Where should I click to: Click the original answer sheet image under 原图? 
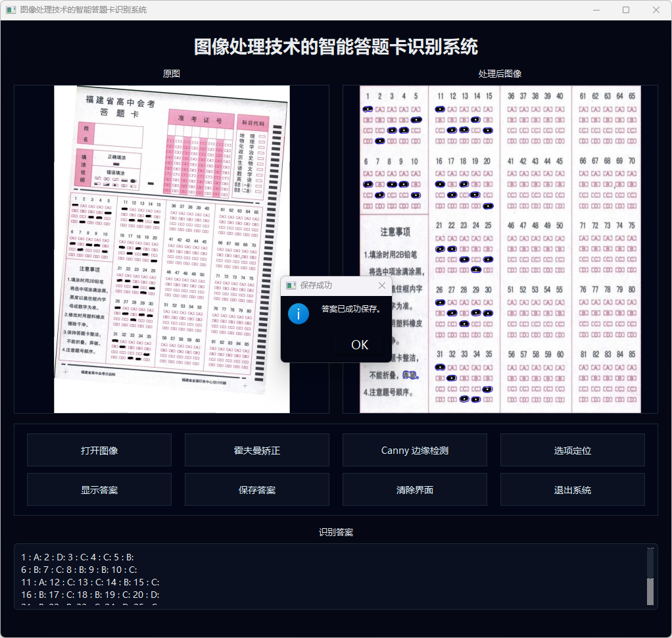tap(172, 197)
